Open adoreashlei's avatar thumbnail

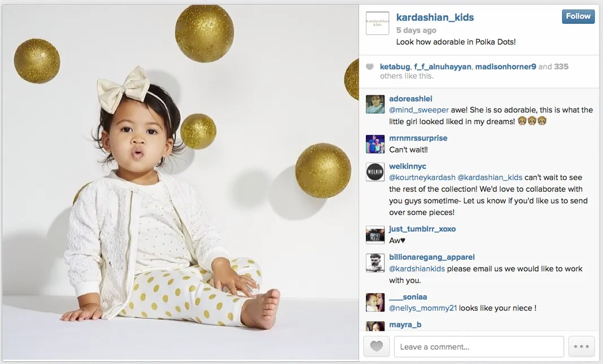pos(375,104)
